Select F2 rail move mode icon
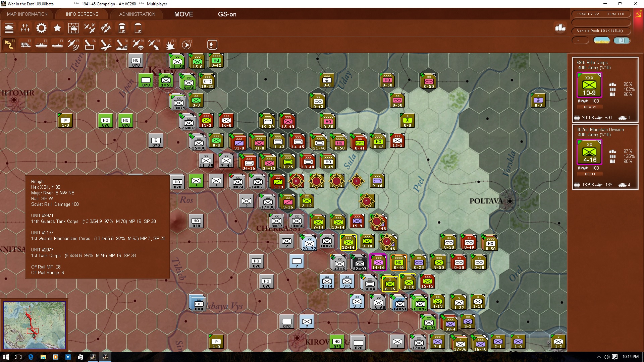This screenshot has width=644, height=362. pos(25,45)
